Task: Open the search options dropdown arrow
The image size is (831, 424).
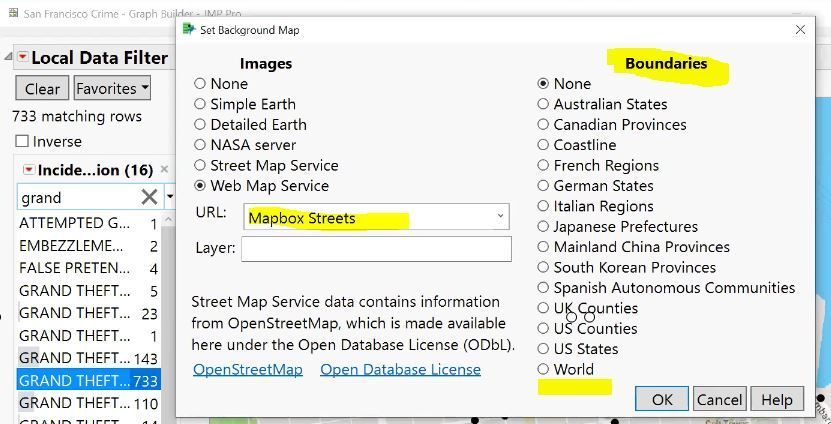Action: [x=170, y=197]
